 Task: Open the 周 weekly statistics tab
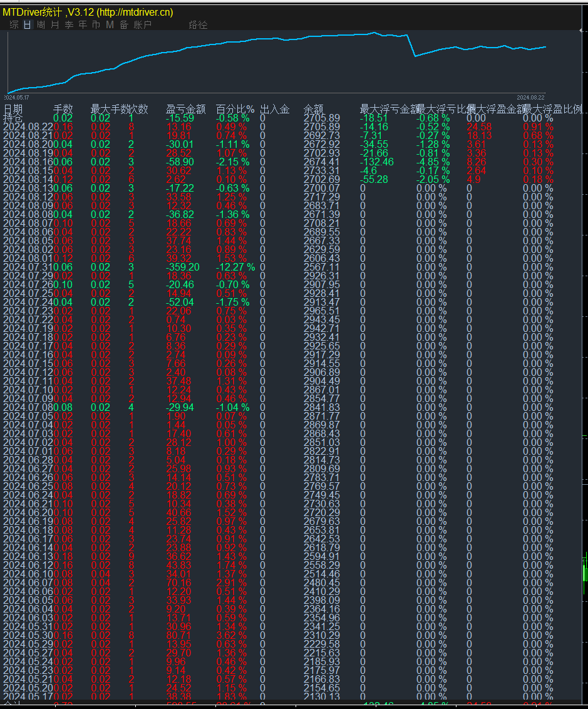[41, 25]
